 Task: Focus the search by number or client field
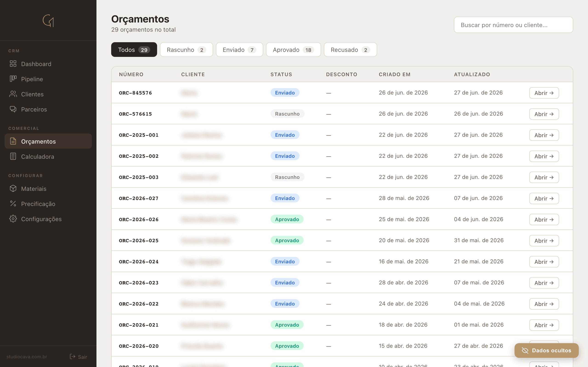point(513,25)
